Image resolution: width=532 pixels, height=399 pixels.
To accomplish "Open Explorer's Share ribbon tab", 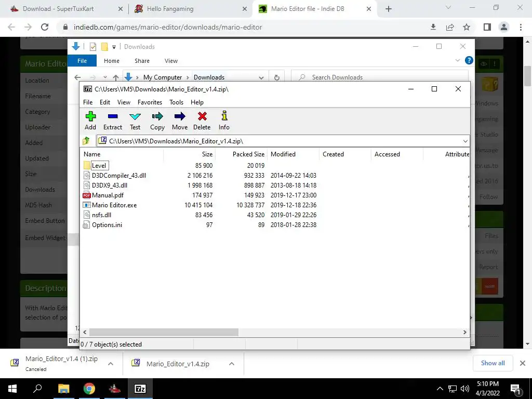I will [142, 61].
